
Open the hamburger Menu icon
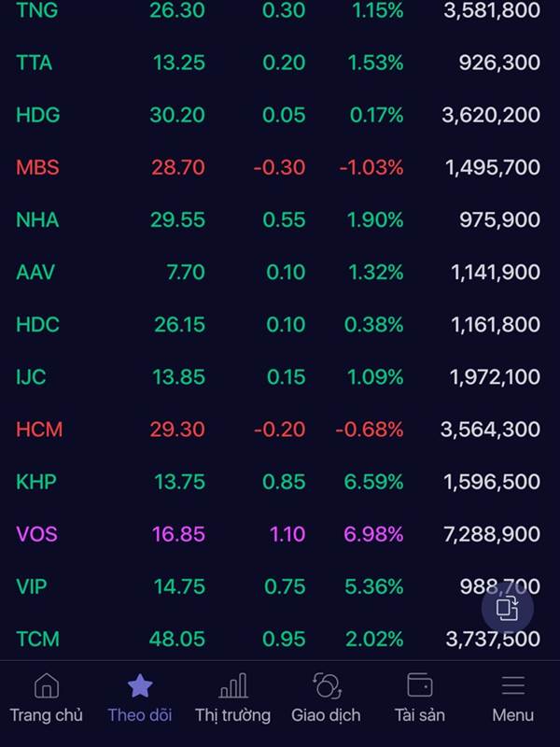coord(512,685)
